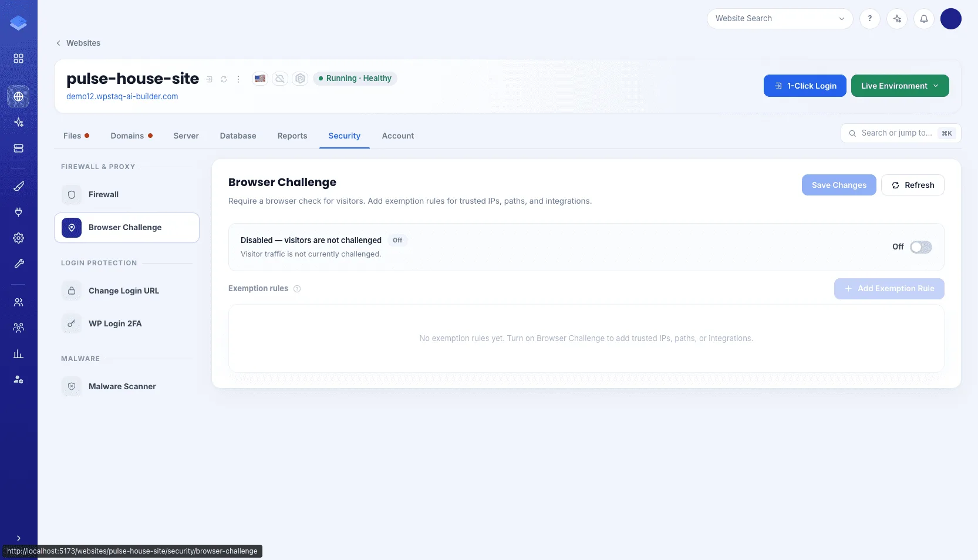This screenshot has height=560, width=978.
Task: Switch to the Server tab
Action: [x=186, y=136]
